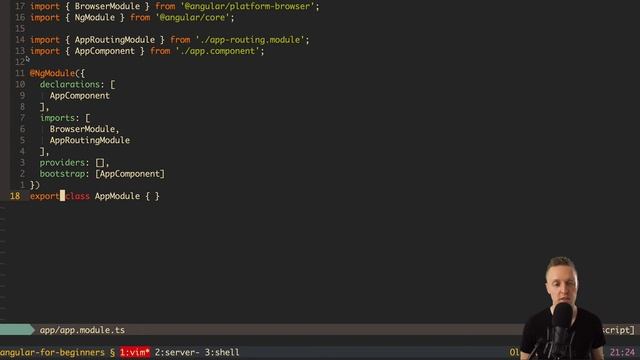Click 'AppComponent' in its import statement
640x360 pixels.
104,51
